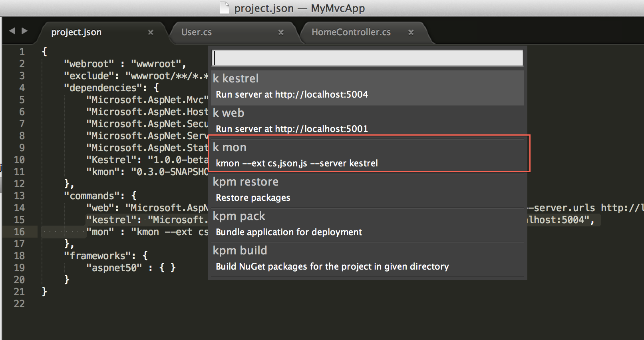Close the HomeController.cs tab
The height and width of the screenshot is (340, 644).
pos(411,32)
